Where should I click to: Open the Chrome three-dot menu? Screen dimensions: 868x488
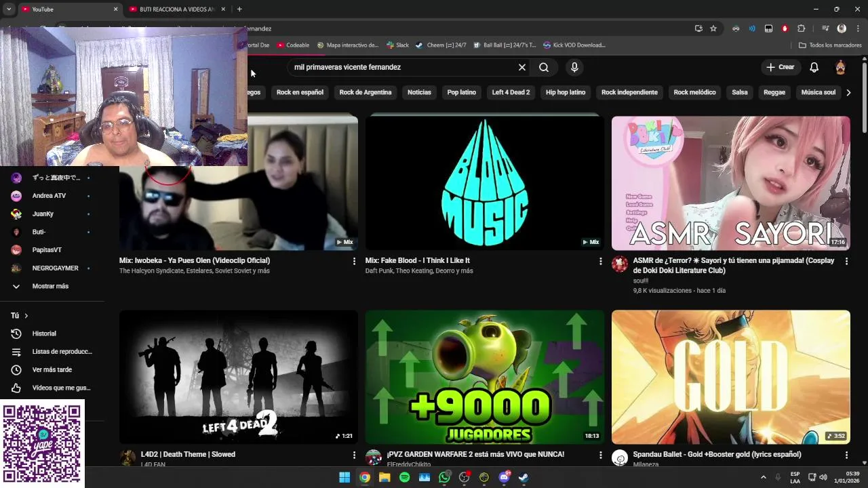coord(859,28)
